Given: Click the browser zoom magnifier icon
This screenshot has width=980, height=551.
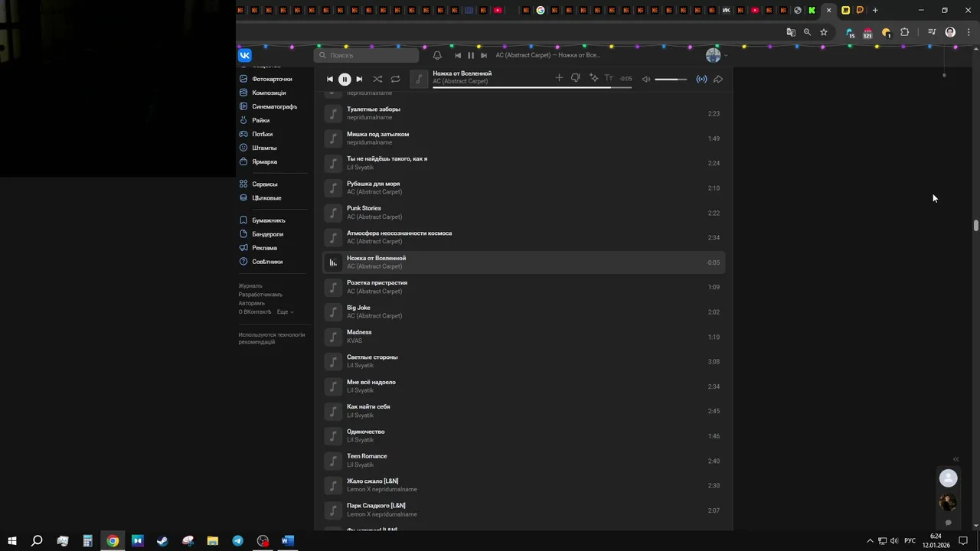Looking at the screenshot, I should (807, 32).
